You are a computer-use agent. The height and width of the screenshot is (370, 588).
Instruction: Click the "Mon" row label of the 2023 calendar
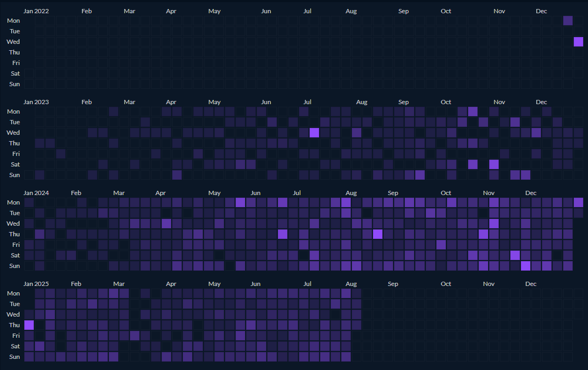13,112
